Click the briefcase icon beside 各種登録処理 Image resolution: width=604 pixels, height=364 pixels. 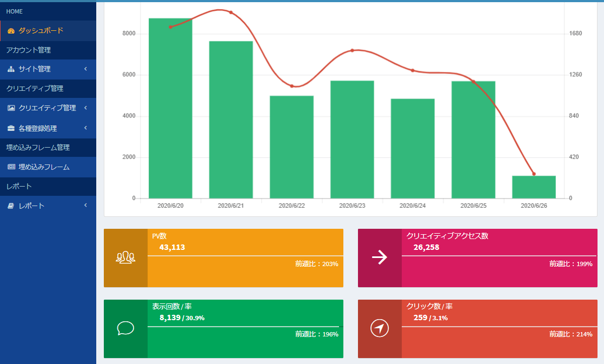11,128
